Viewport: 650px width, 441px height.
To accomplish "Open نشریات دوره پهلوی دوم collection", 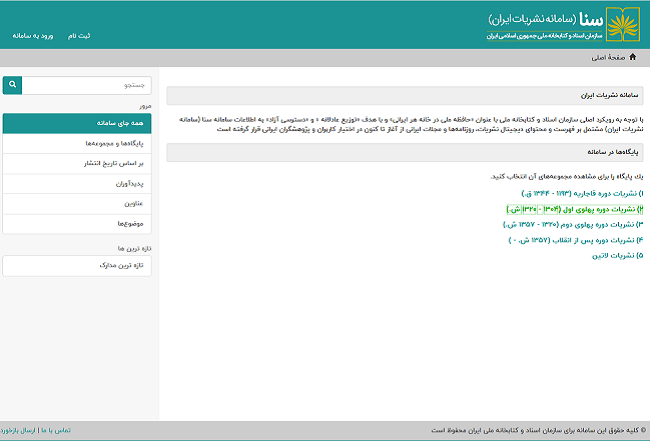I will [573, 225].
